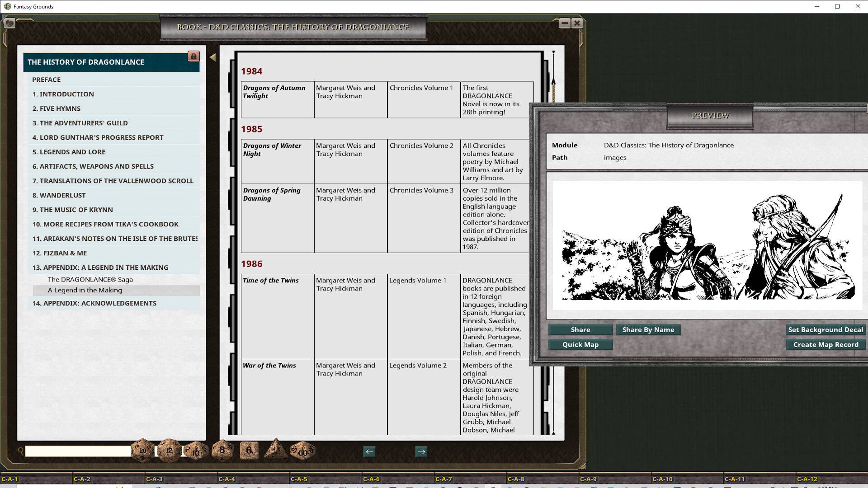Click Legends Volume 1 cell

pos(424,316)
